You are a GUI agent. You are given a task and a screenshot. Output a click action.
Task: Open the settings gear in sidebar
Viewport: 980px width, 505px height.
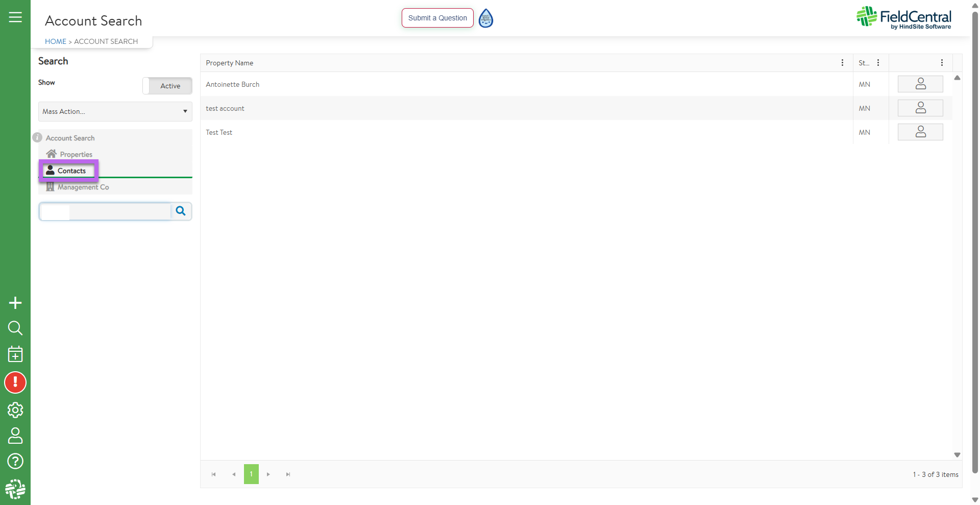click(15, 410)
